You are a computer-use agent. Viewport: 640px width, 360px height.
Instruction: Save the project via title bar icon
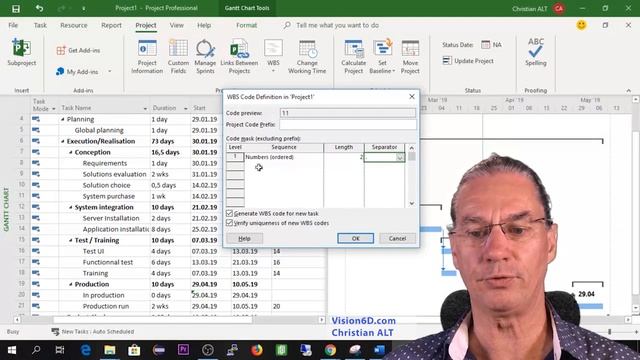16,8
